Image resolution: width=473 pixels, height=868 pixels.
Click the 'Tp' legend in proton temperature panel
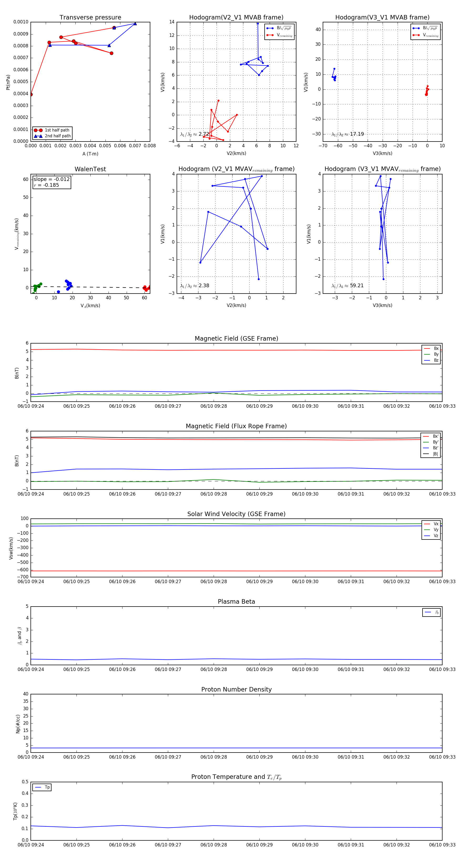[42, 788]
